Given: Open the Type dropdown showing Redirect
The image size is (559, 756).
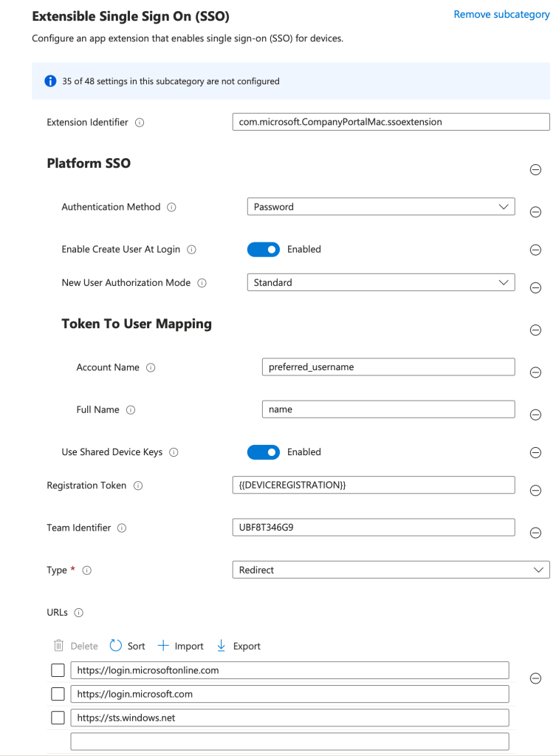Looking at the screenshot, I should click(390, 570).
